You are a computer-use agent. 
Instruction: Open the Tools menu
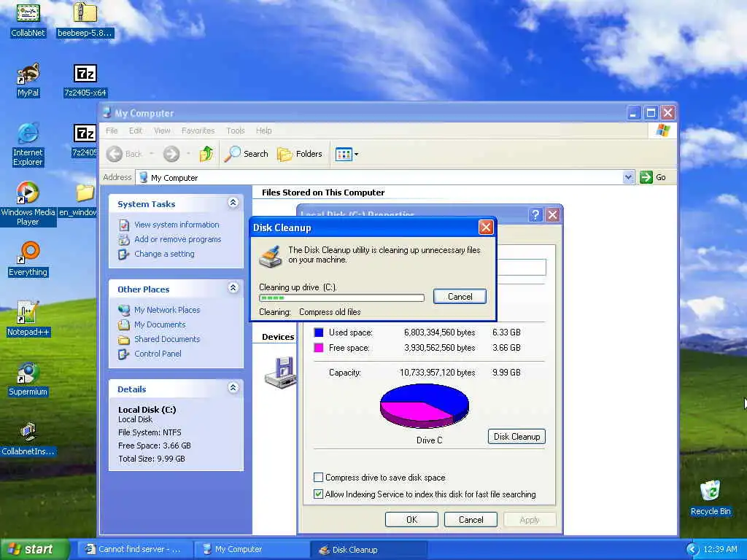pos(236,131)
